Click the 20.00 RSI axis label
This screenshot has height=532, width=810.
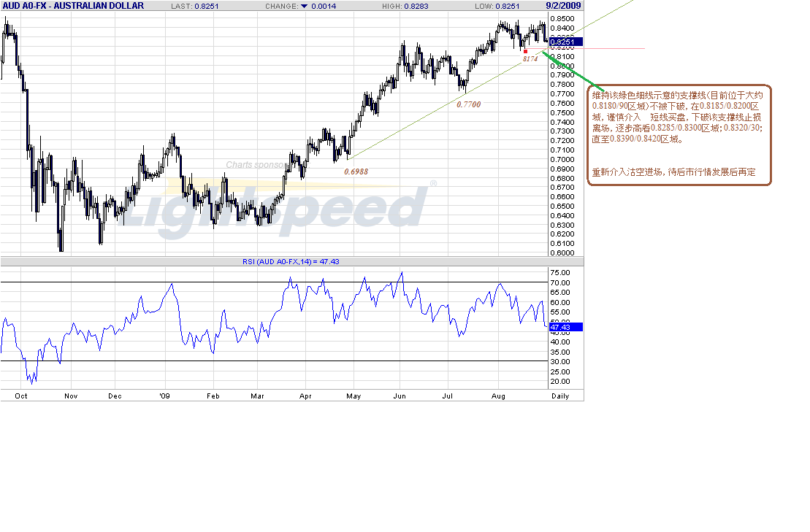point(560,382)
